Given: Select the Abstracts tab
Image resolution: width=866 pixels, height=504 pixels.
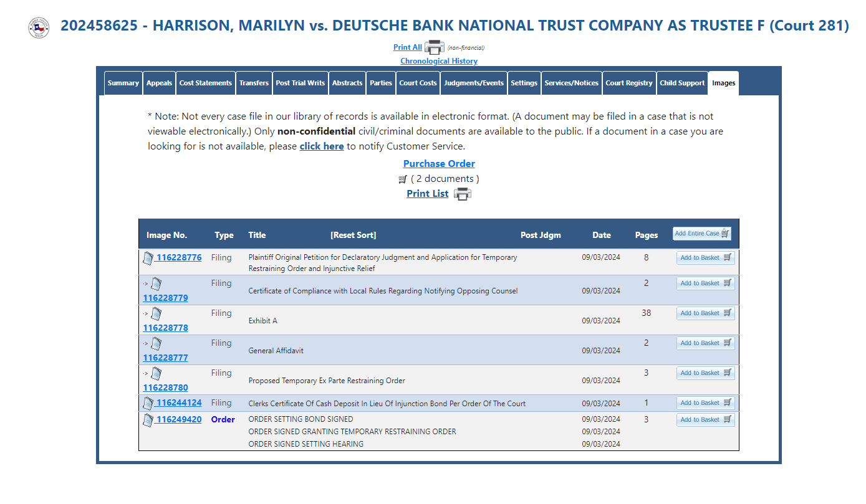Looking at the screenshot, I should click(x=347, y=83).
